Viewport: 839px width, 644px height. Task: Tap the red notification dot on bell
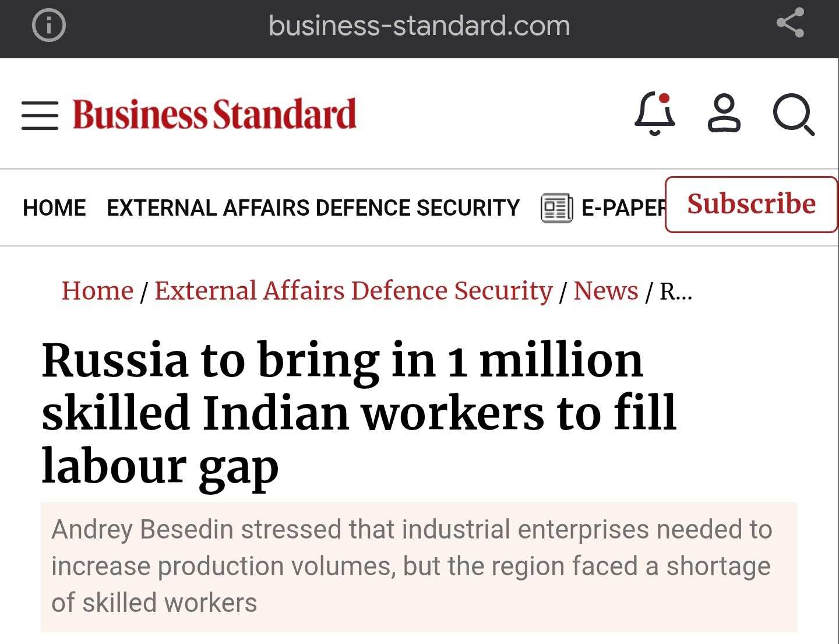664,98
